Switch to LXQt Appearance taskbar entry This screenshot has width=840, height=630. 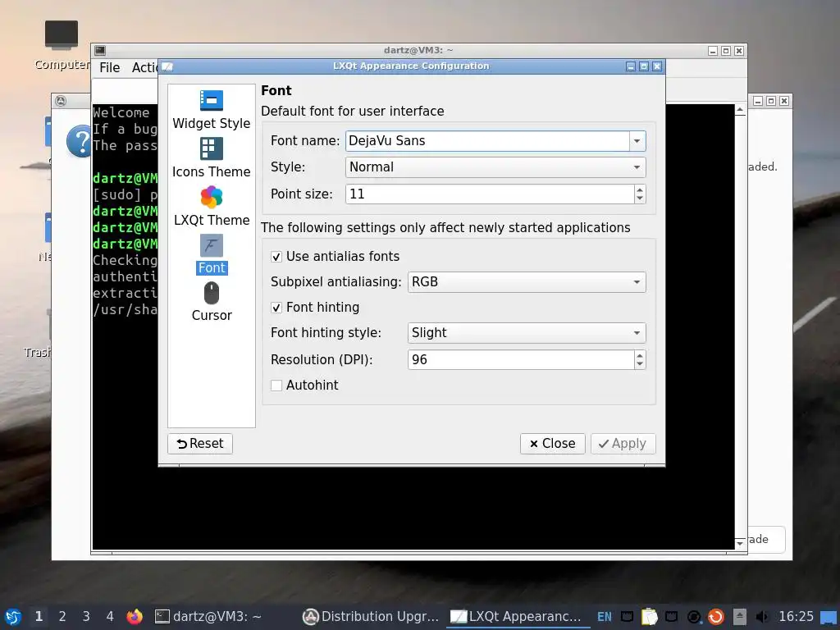[518, 617]
